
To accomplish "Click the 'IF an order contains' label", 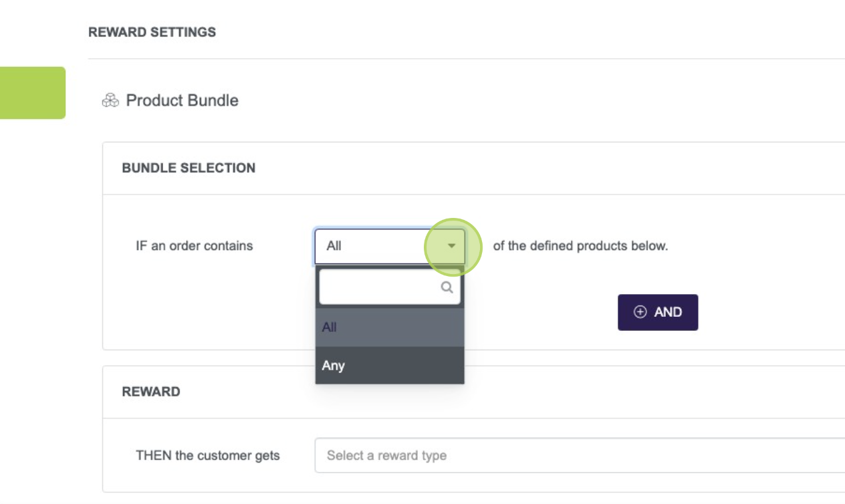I will click(195, 246).
